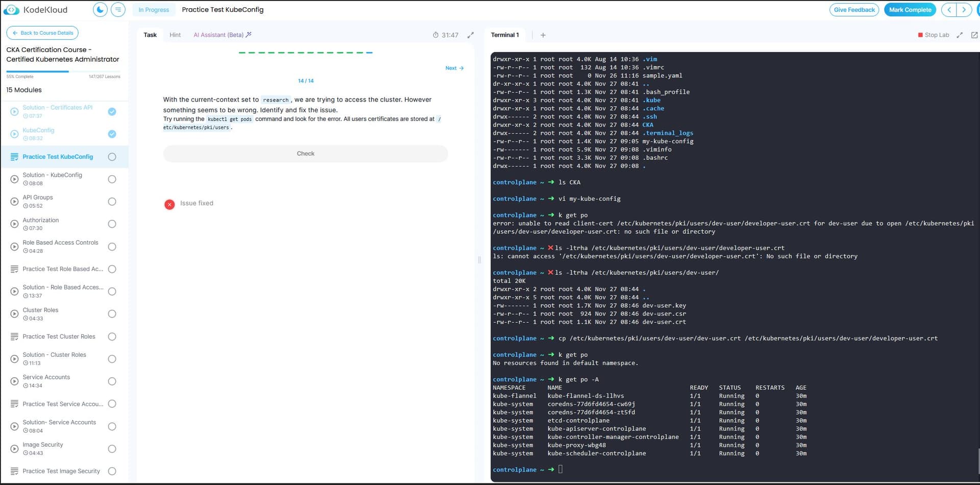The width and height of the screenshot is (980, 485).
Task: Play the API Groups lesson icon
Action: click(x=14, y=202)
